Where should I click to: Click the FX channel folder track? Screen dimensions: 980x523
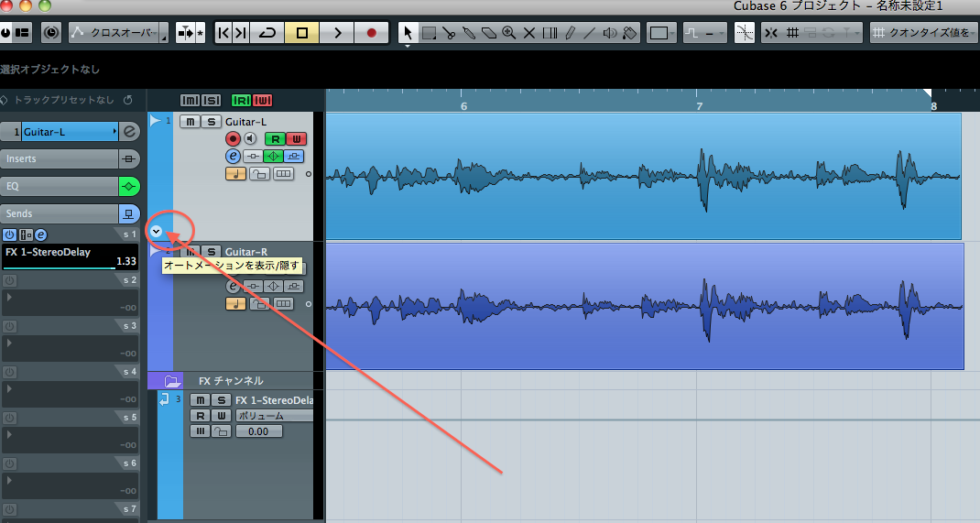(231, 380)
